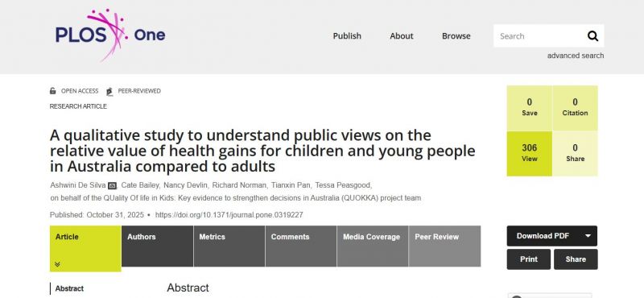Screen dimensions: 644x298
Task: Switch to the Authors tab
Action: point(157,246)
